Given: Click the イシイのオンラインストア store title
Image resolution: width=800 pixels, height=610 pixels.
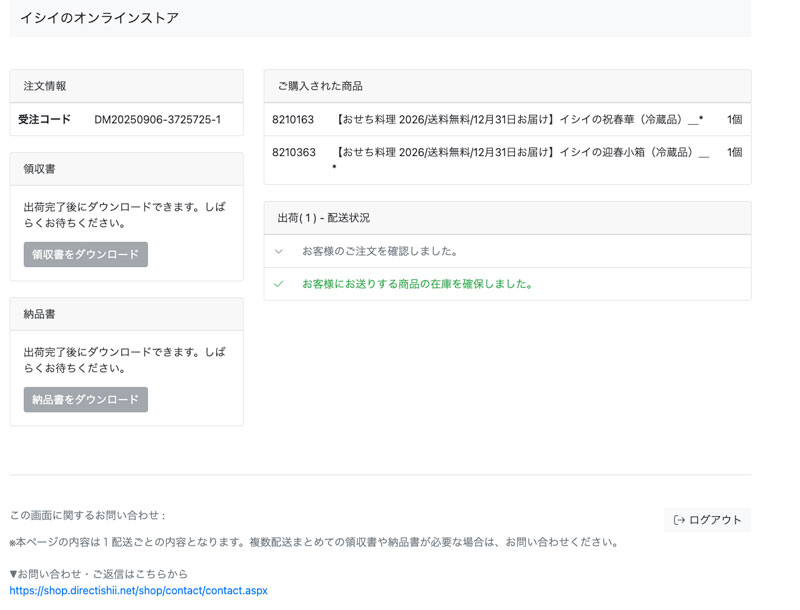Looking at the screenshot, I should 99,18.
